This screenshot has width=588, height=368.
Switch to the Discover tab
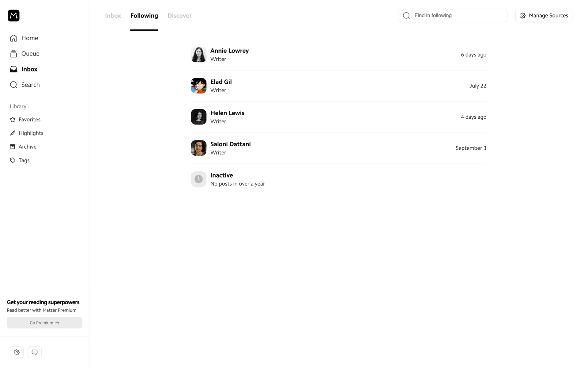[179, 16]
